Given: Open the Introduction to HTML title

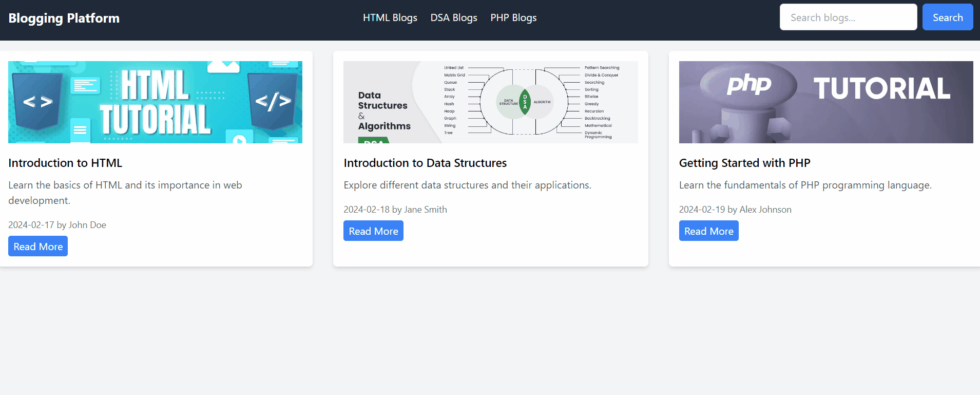Looking at the screenshot, I should click(x=65, y=163).
